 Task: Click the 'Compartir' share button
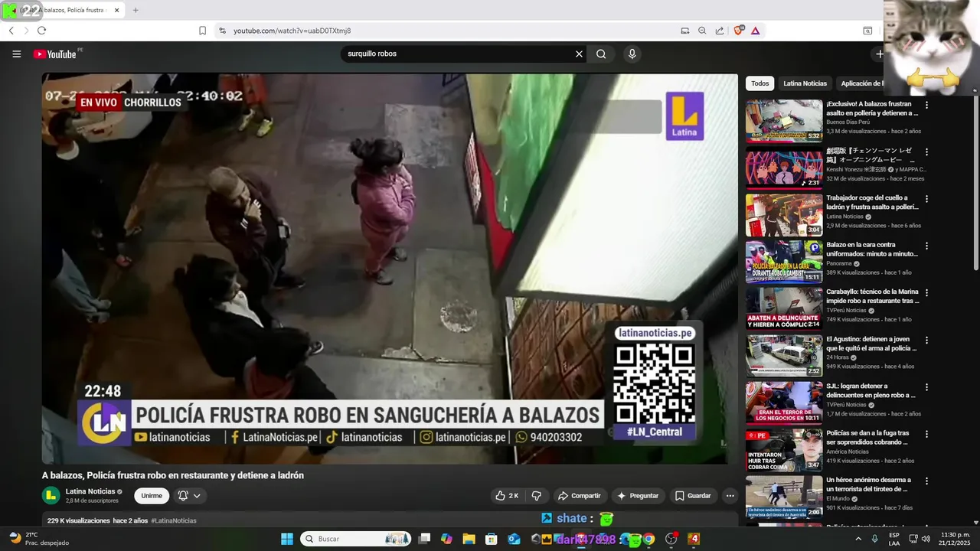coord(579,496)
